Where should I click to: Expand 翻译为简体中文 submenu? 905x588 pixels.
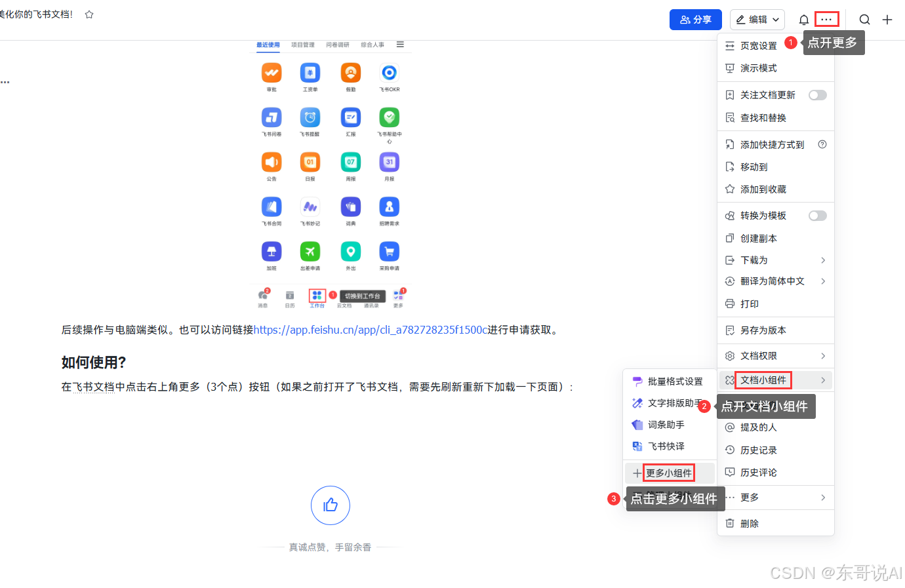click(x=776, y=281)
